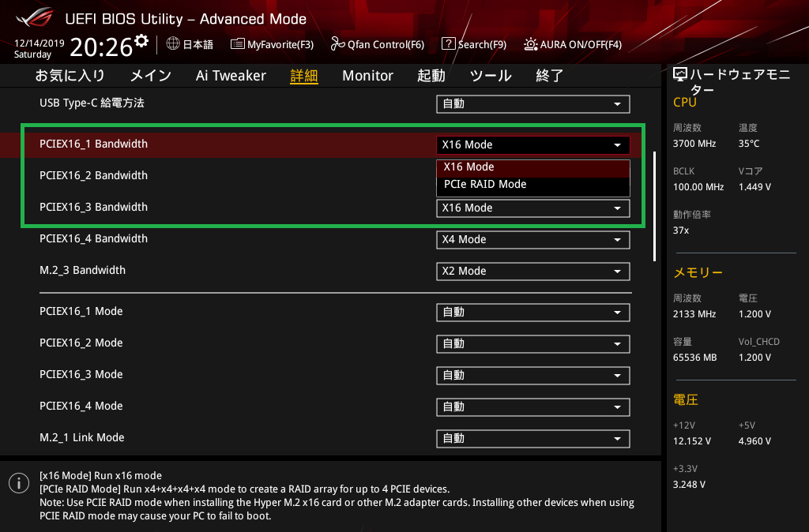
Task: Click +12V value 12.152 V
Action: pos(692,441)
